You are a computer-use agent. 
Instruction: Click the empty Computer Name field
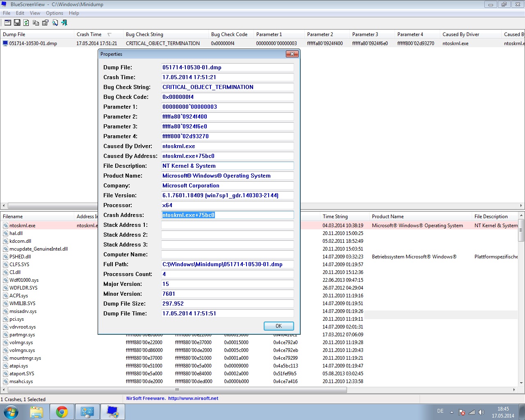(228, 254)
